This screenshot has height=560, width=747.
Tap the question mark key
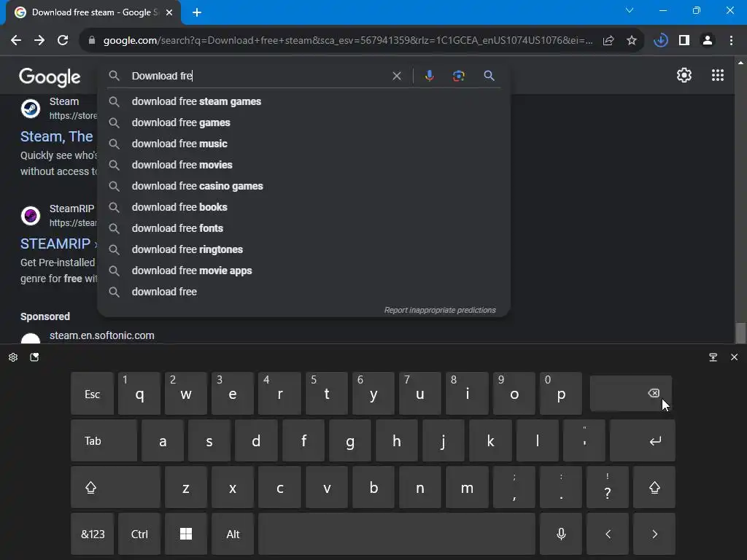[608, 487]
